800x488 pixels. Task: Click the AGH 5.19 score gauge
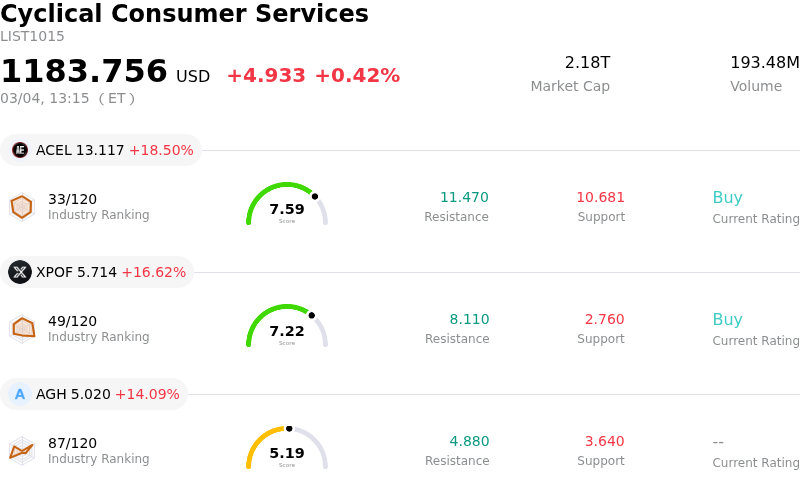pos(287,450)
